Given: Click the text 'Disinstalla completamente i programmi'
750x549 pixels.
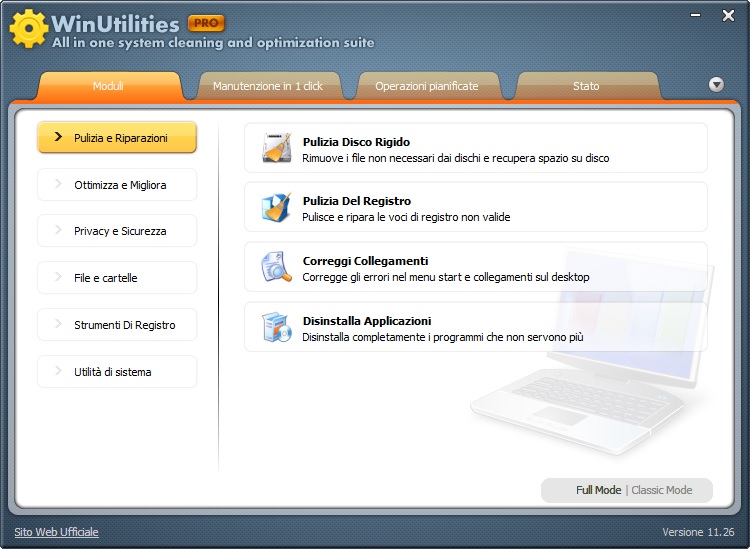Looking at the screenshot, I should pos(393,337).
